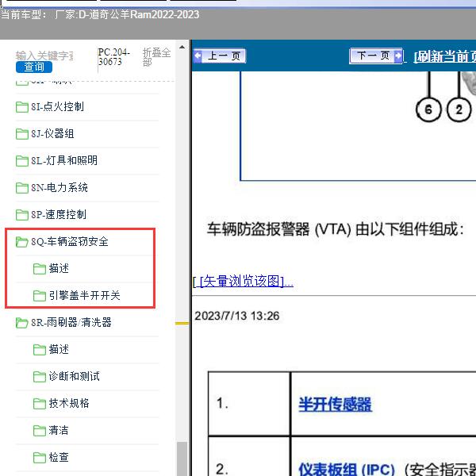476x476 pixels.
Task: Click the folder icon beside 诊断和测试
Action: [40, 376]
